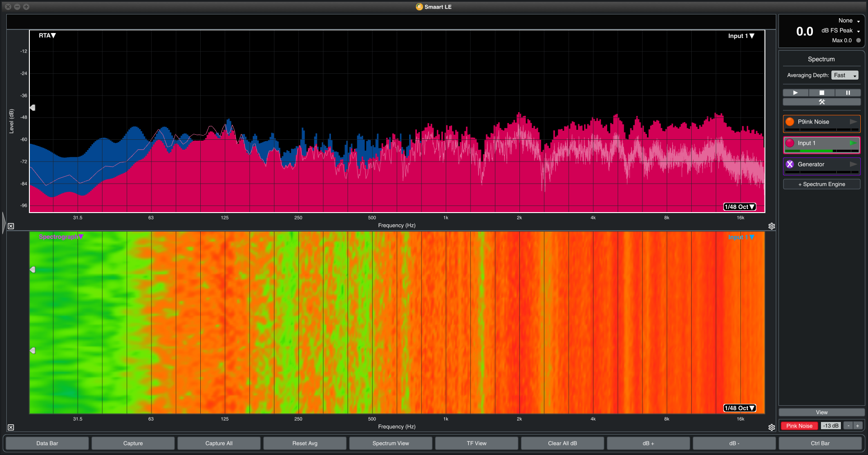
Task: Open Spectrograph graph type dropdown
Action: (61, 237)
